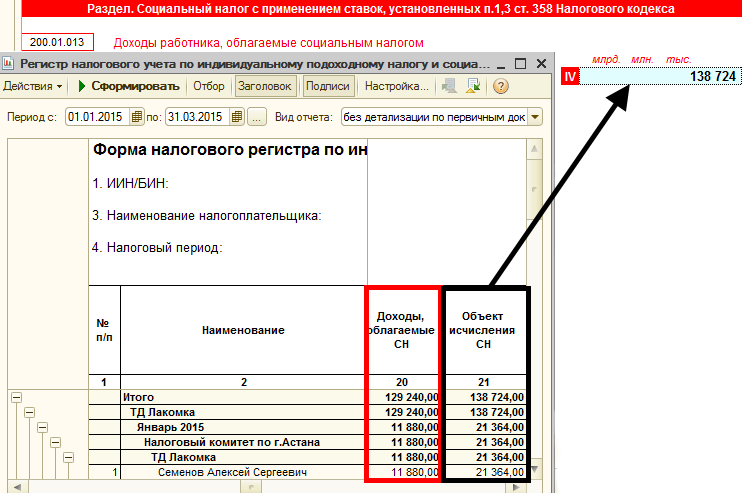Image resolution: width=743 pixels, height=493 pixels.
Task: Open calendar picker for period end date
Action: 237,117
